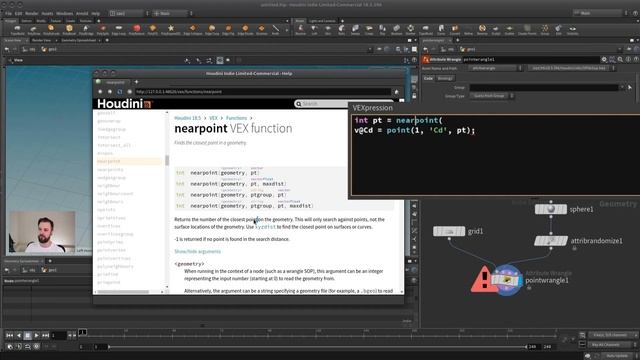Select the PolyBridge shelf tool
640x360 pixels.
(x=86, y=29)
